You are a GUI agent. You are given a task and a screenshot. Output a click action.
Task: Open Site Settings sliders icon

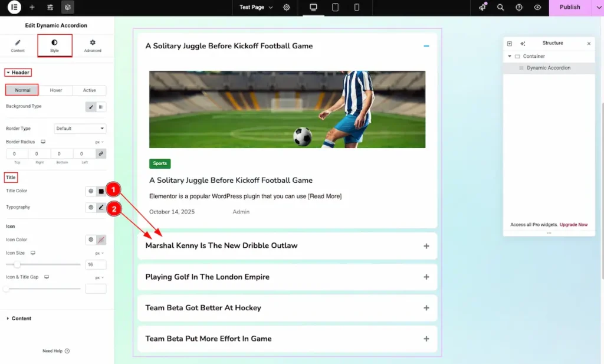(x=50, y=8)
